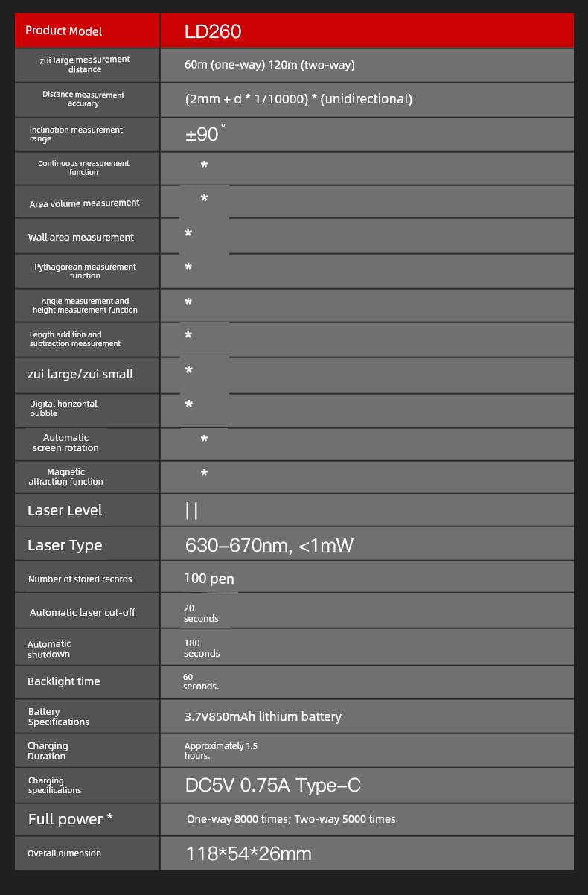Screen dimensions: 588x895
Task: Click the red Product Model header cell
Action: coord(87,31)
